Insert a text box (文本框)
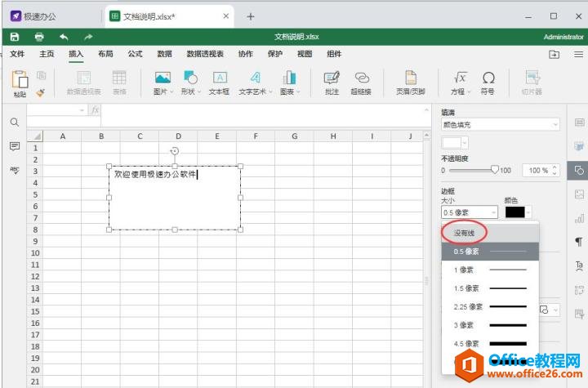Viewport: 588px width, 388px height. click(x=219, y=83)
